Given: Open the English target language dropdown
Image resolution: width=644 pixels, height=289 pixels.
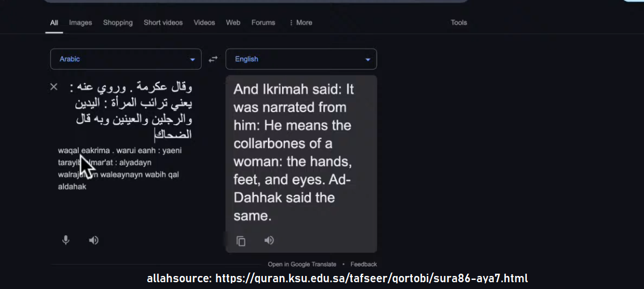Looking at the screenshot, I should (301, 59).
